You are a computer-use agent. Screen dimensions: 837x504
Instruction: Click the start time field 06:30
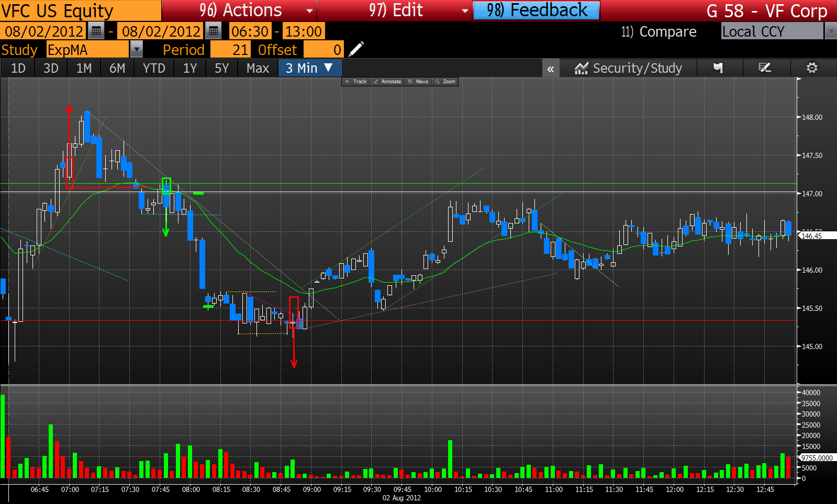tap(250, 31)
